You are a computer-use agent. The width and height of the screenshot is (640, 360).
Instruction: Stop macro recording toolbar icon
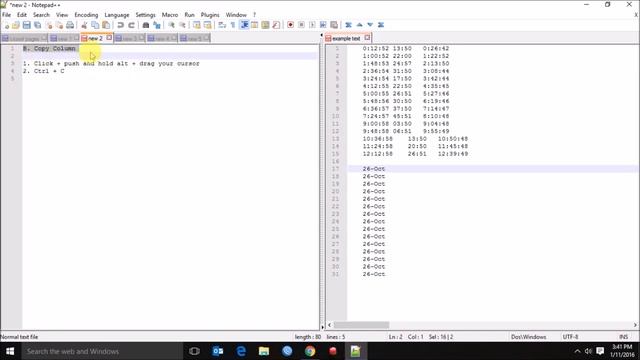tap(301, 25)
